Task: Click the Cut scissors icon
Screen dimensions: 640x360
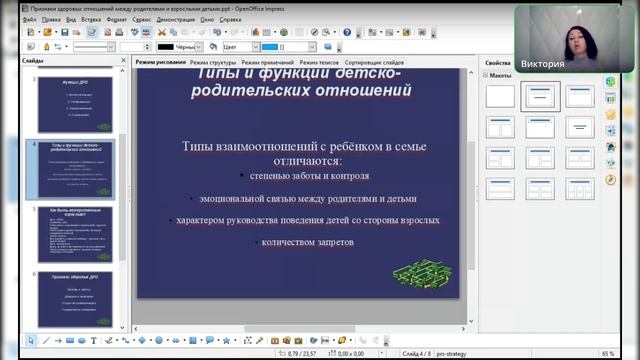Action: pyautogui.click(x=162, y=32)
